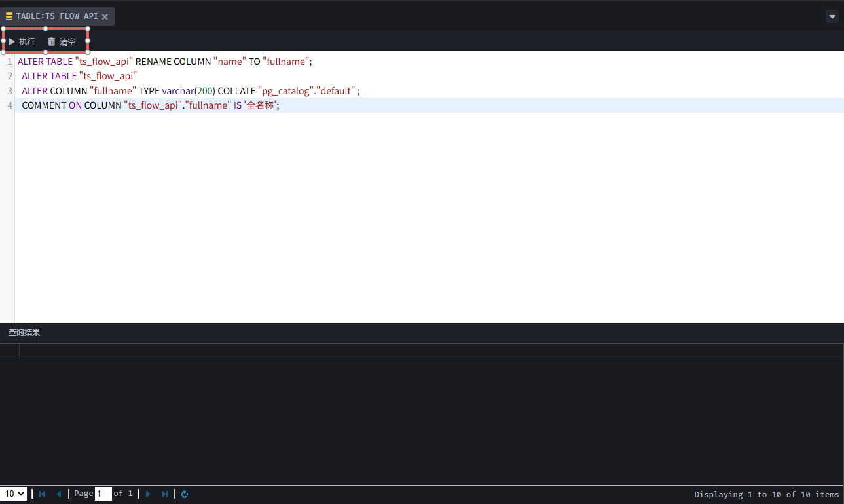Click the page number input field
Screen dimensions: 844x504
tap(103, 494)
